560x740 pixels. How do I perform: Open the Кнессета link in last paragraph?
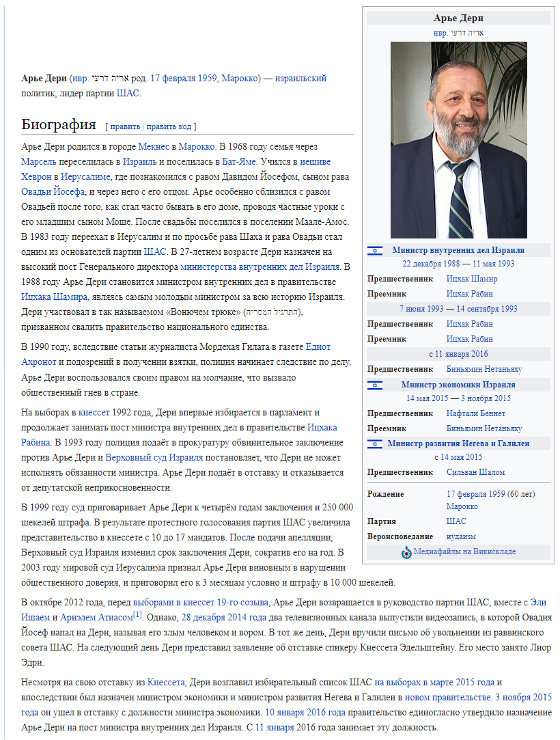166,683
